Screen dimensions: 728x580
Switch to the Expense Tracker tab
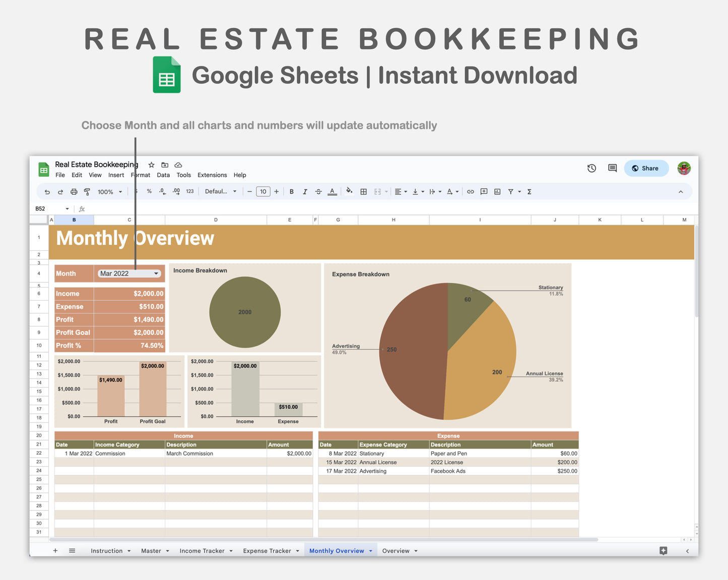click(267, 550)
